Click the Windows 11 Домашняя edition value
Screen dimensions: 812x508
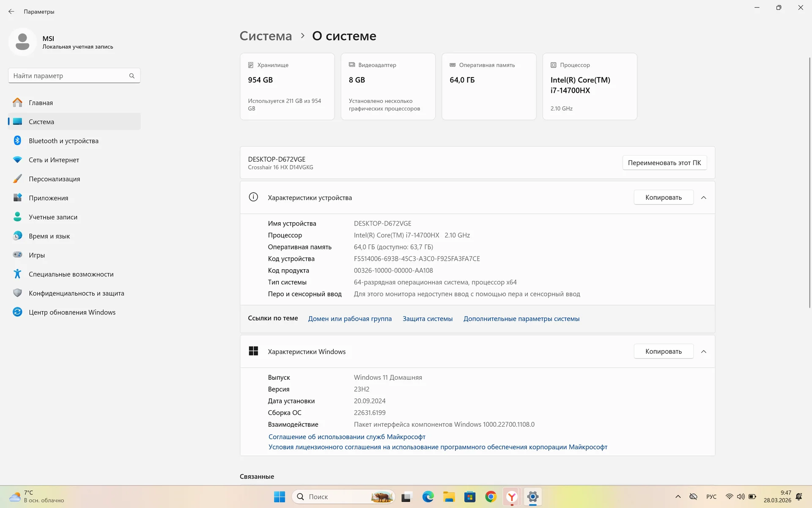(388, 378)
